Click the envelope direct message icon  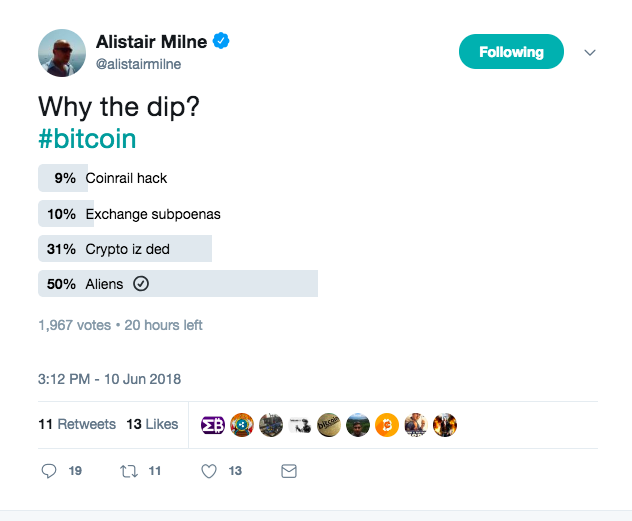[289, 470]
